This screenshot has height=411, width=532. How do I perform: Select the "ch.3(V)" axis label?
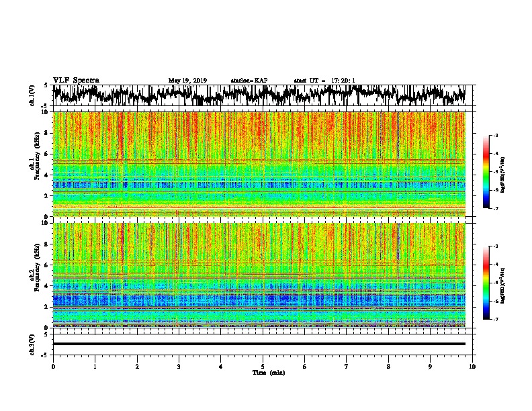pyautogui.click(x=32, y=345)
